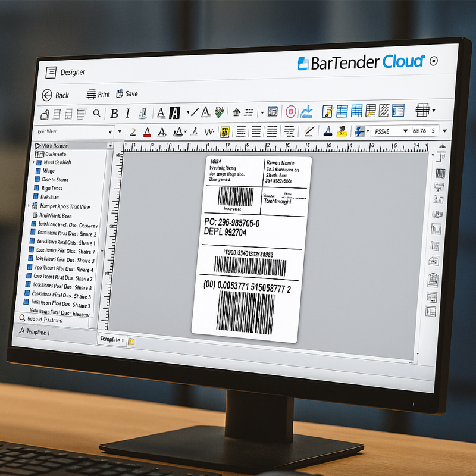476x476 pixels.
Task: Click the yellow highlight stamp icon
Action: [342, 131]
